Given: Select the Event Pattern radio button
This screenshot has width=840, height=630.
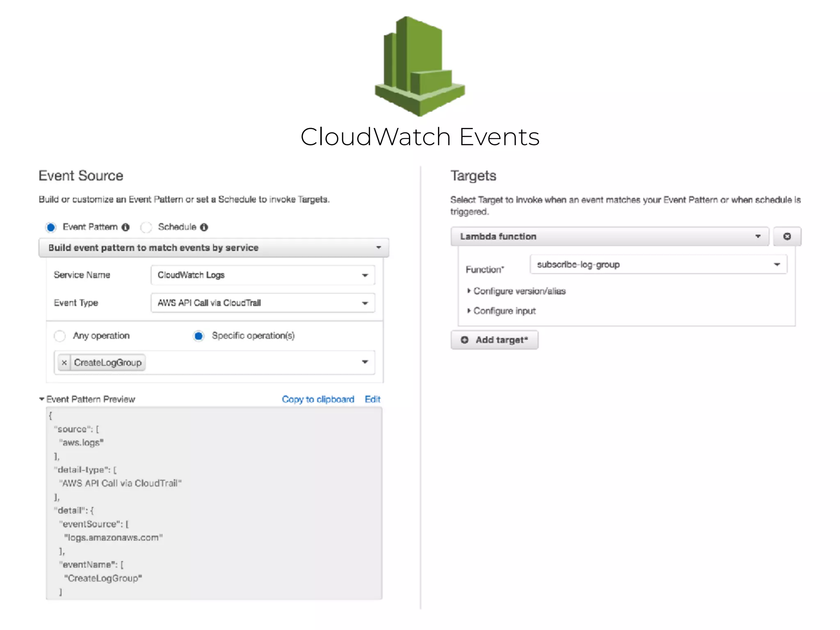Looking at the screenshot, I should pos(51,227).
